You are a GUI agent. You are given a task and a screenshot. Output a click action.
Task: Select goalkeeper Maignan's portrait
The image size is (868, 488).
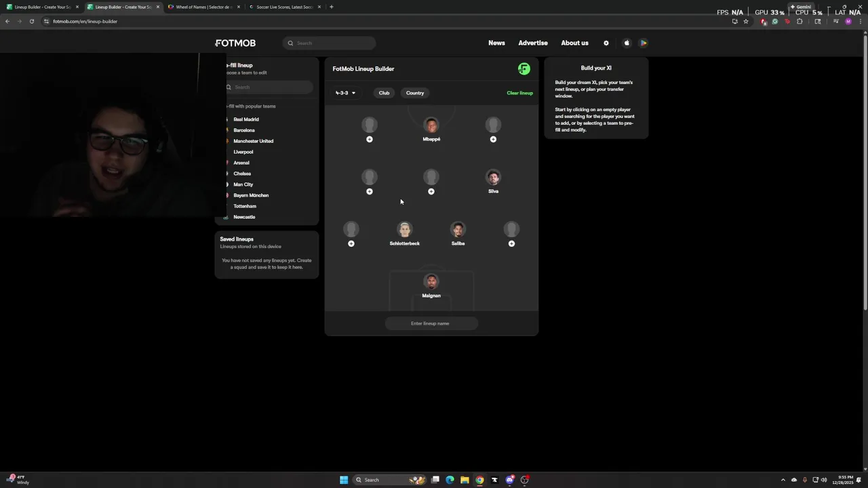(431, 282)
